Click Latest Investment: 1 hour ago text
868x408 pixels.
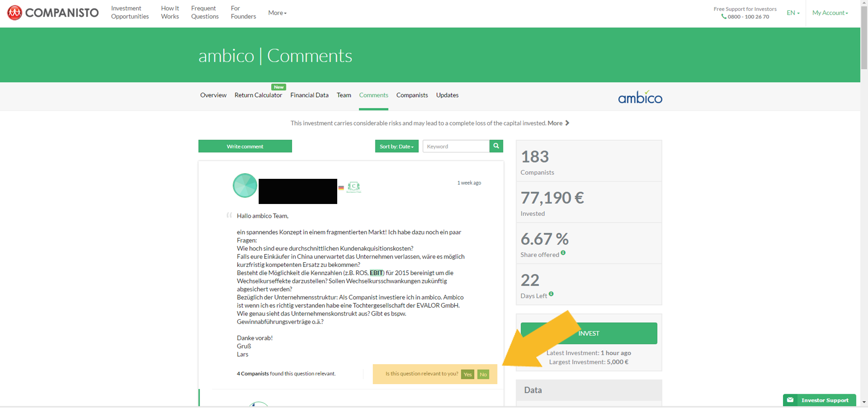[x=589, y=353]
